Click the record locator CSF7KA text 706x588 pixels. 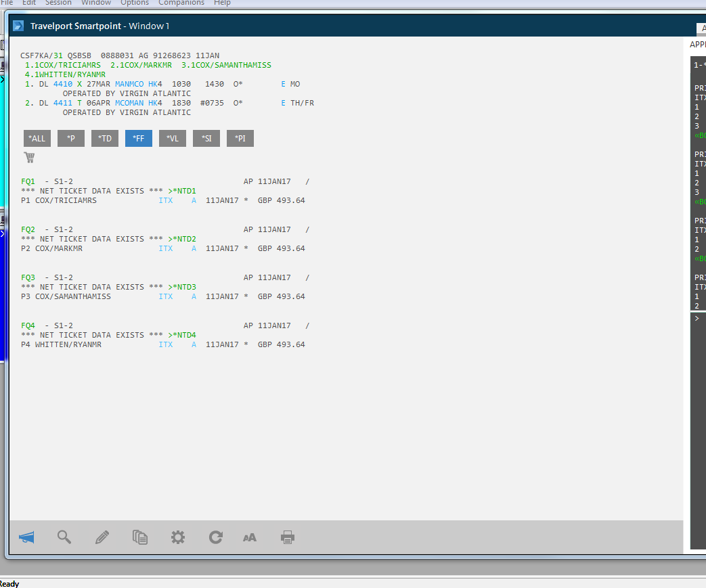(35, 56)
